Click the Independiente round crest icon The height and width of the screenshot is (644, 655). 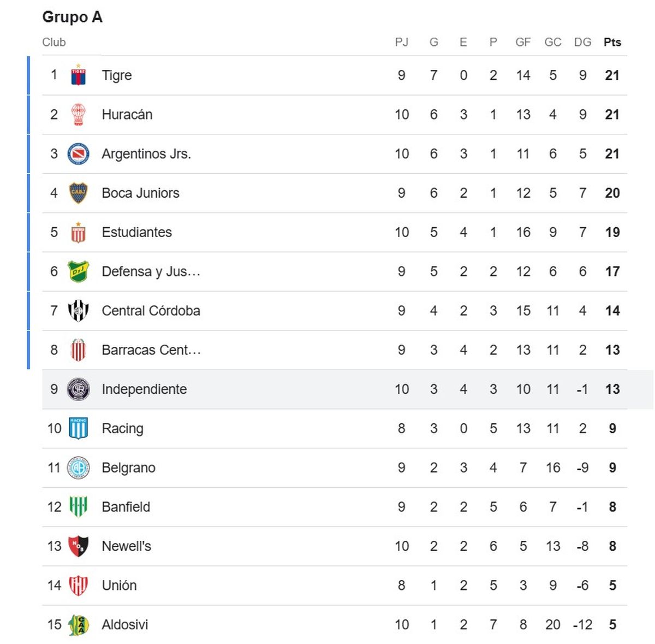click(78, 389)
